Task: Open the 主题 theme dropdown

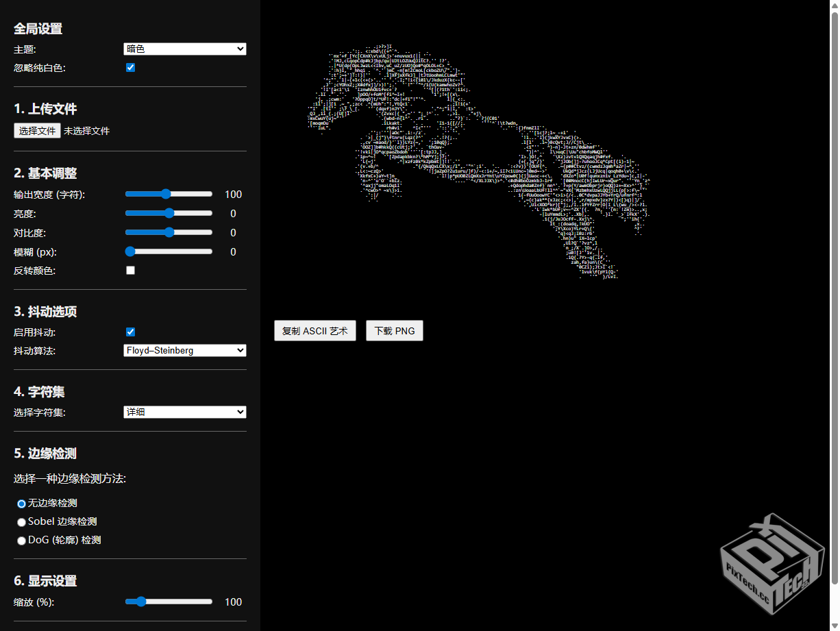Action: (184, 49)
